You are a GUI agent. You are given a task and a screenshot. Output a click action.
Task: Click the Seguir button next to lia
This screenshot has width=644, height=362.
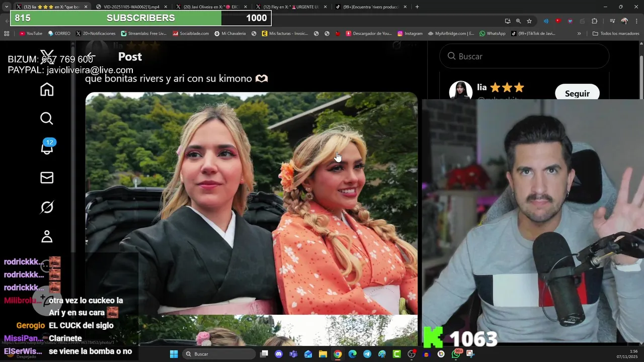pyautogui.click(x=577, y=94)
